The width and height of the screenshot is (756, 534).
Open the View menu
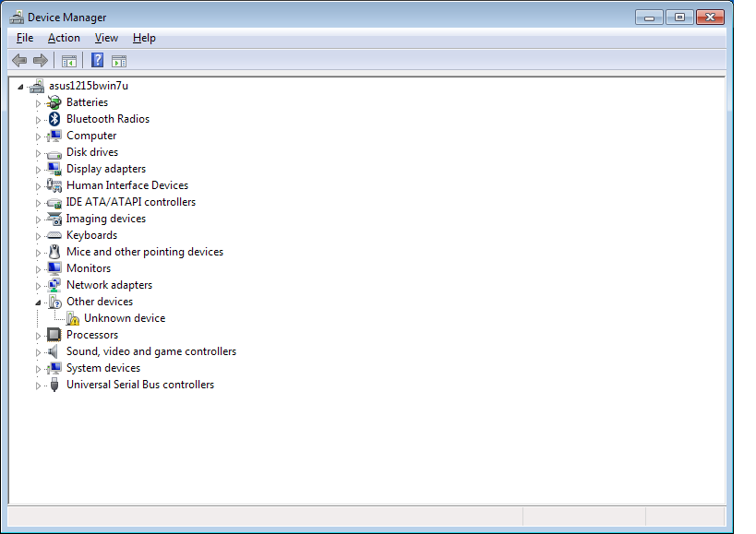point(106,38)
